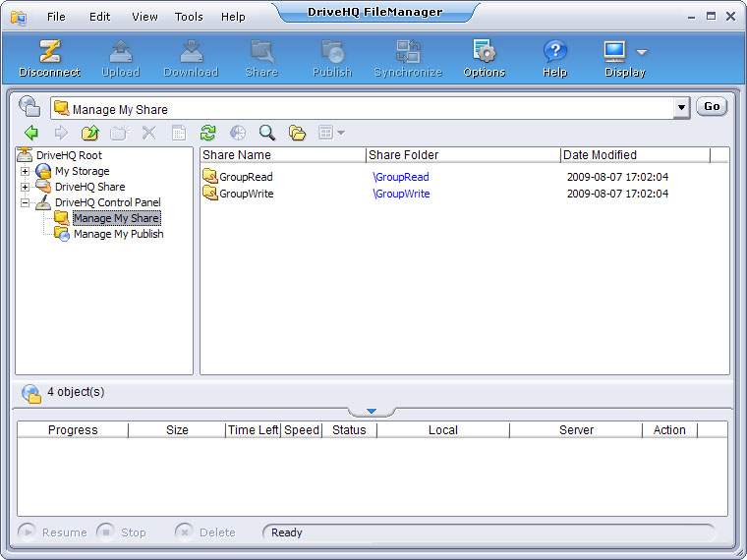Screen dimensions: 747x560
Task: Click the 4 object(s) status text
Action: (76, 392)
